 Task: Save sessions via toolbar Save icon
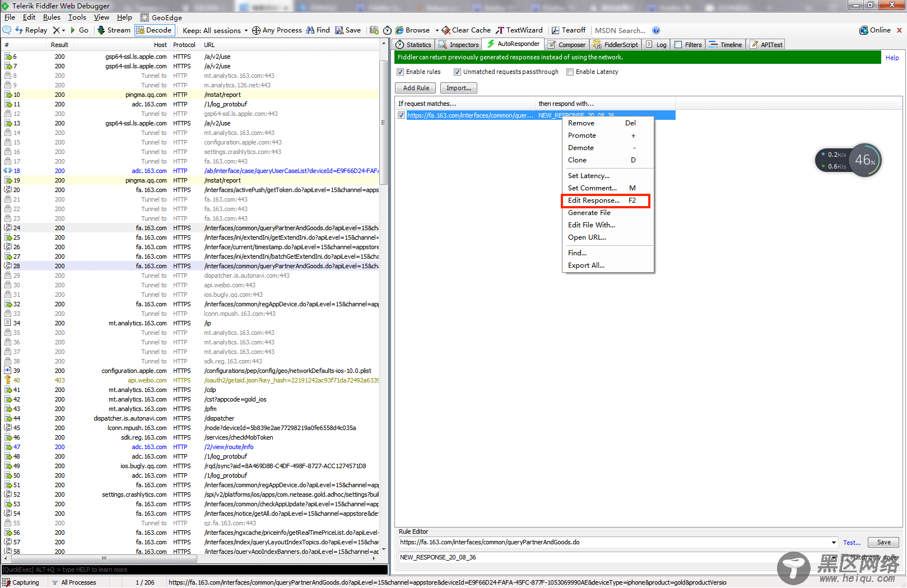(348, 30)
